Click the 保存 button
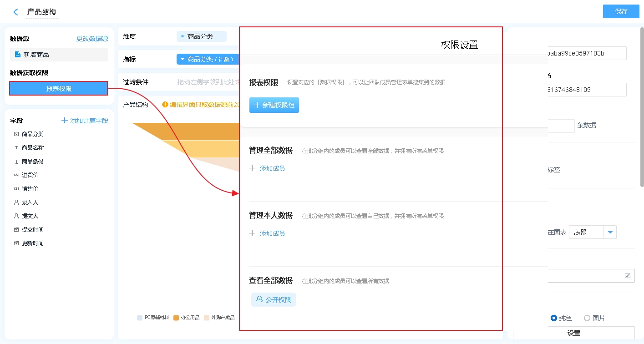The width and height of the screenshot is (644, 344). (x=621, y=12)
